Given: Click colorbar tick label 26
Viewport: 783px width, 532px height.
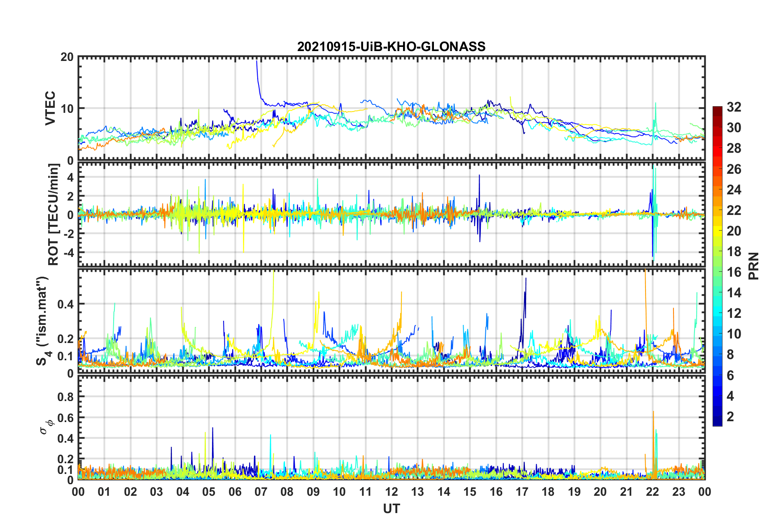Looking at the screenshot, I should pos(734,169).
